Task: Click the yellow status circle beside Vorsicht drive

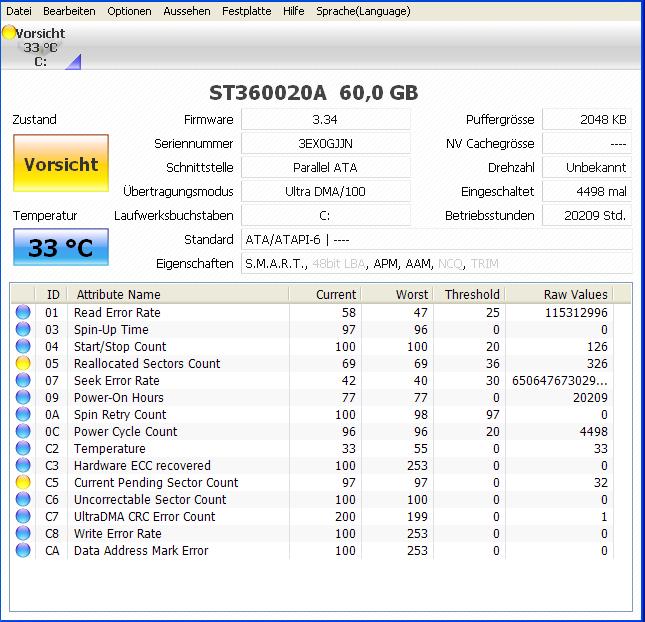Action: [9, 32]
